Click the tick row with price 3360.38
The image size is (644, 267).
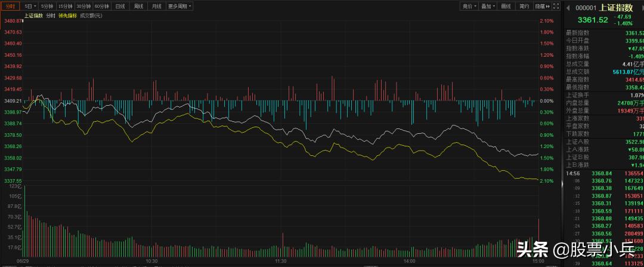pos(605,188)
